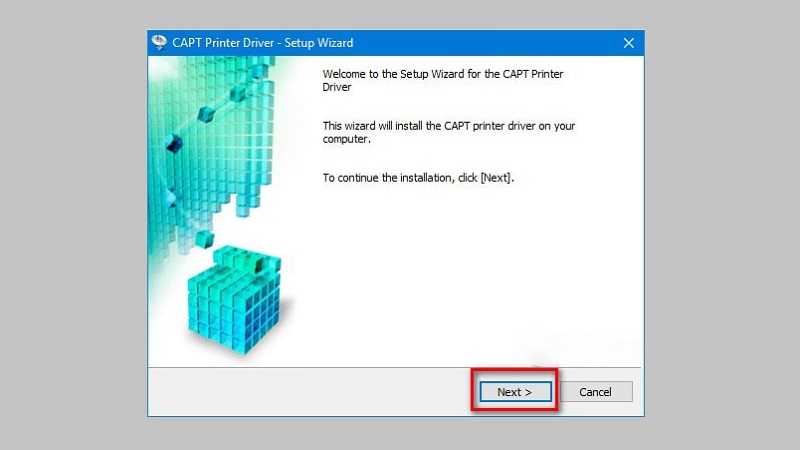
Task: Click the large teal cube graphic
Action: coord(235,300)
